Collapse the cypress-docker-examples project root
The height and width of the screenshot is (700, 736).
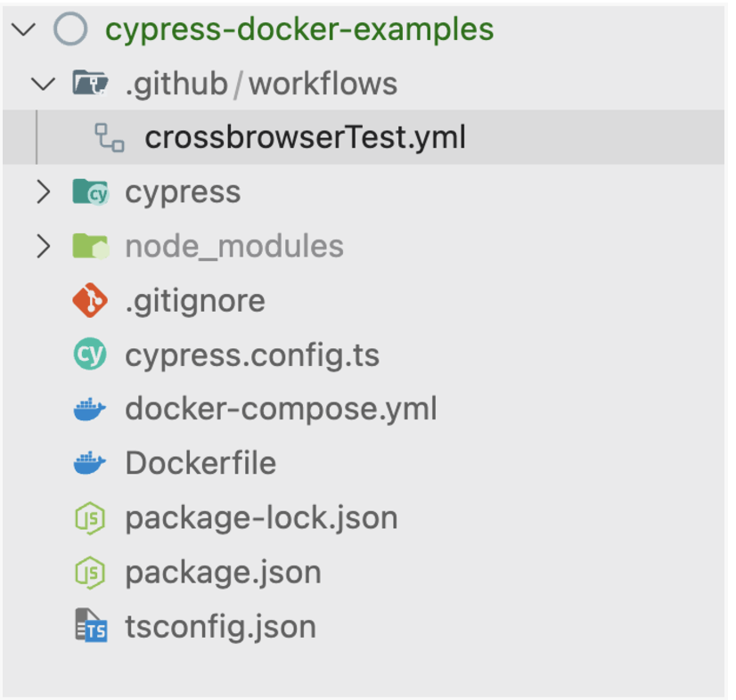coord(23,28)
